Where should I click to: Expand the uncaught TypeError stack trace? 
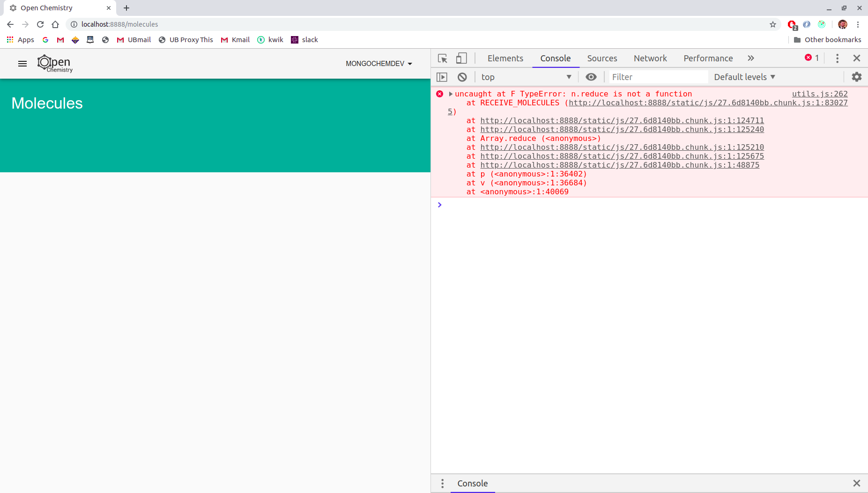(x=451, y=94)
